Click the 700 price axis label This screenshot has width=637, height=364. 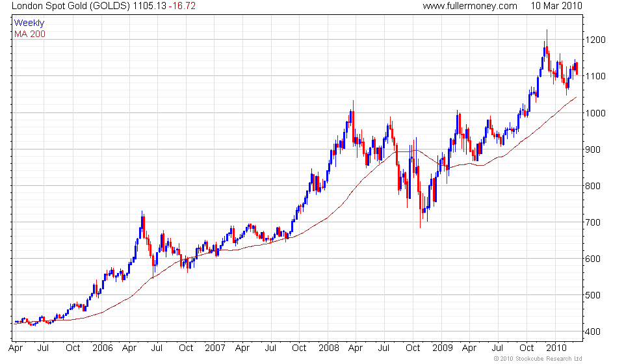[x=593, y=222]
